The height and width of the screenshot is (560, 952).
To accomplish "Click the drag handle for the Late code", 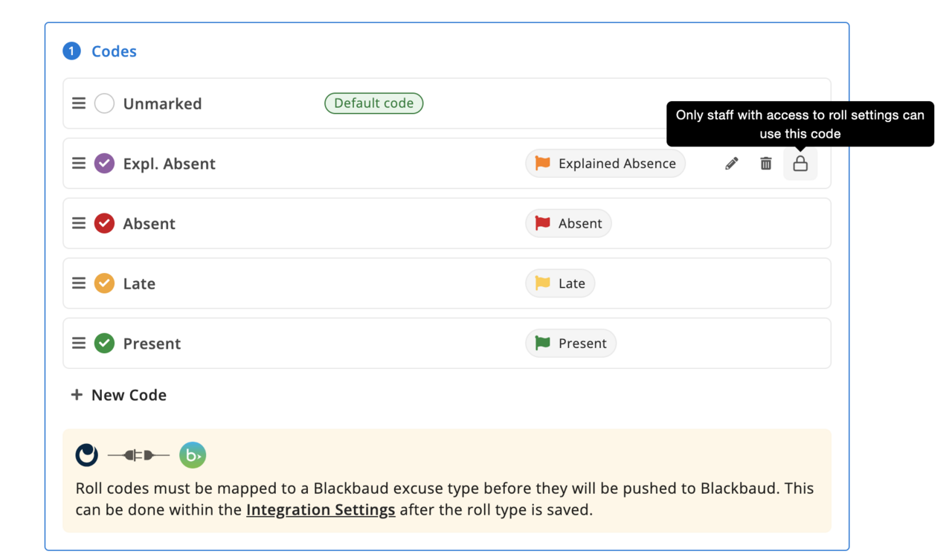I will [x=79, y=283].
